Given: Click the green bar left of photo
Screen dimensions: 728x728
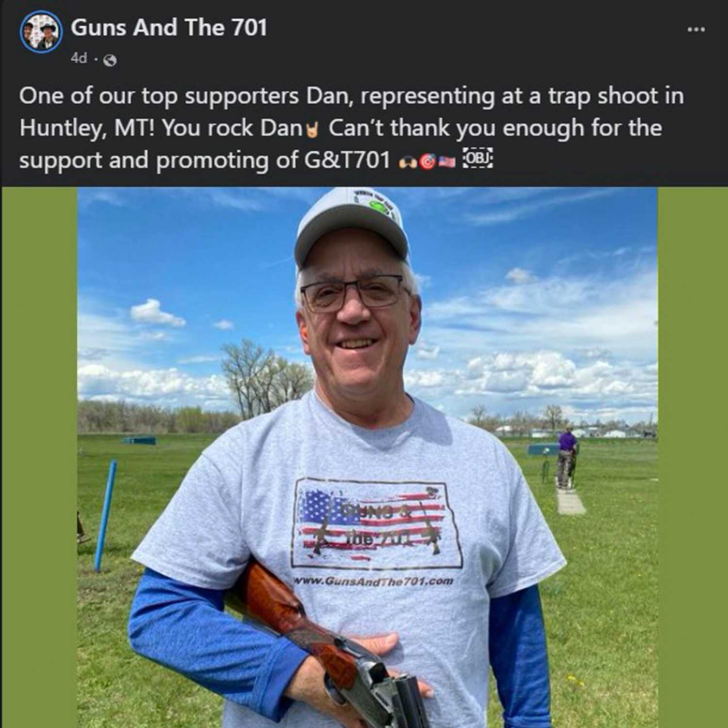Looking at the screenshot, I should 39,457.
